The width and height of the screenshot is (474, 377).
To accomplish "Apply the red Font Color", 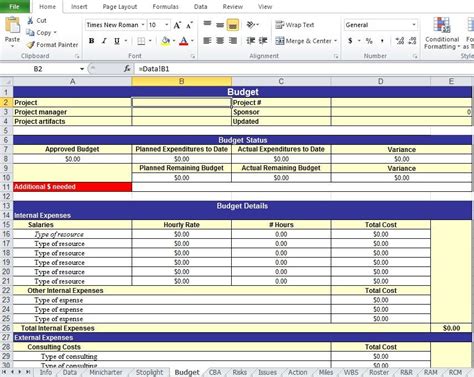I will click(183, 41).
